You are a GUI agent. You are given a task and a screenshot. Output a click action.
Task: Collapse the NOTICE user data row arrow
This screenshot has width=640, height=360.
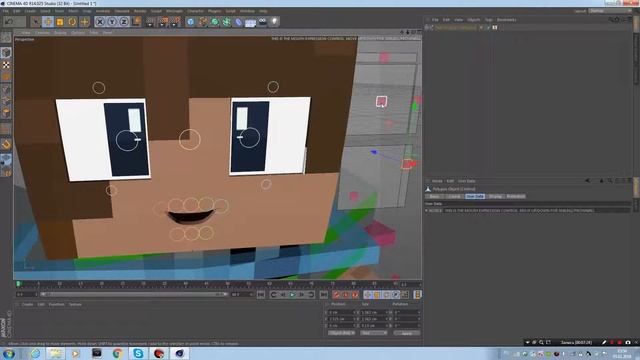pos(427,211)
